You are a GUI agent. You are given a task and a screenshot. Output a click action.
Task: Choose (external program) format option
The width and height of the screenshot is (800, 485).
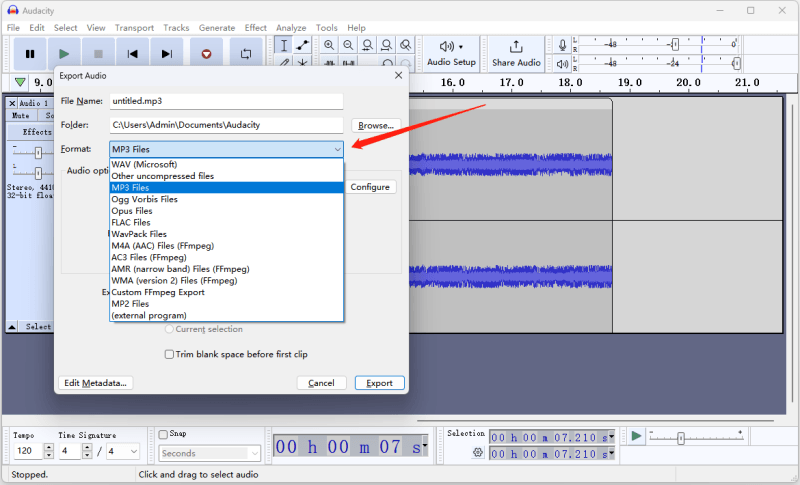(227, 315)
